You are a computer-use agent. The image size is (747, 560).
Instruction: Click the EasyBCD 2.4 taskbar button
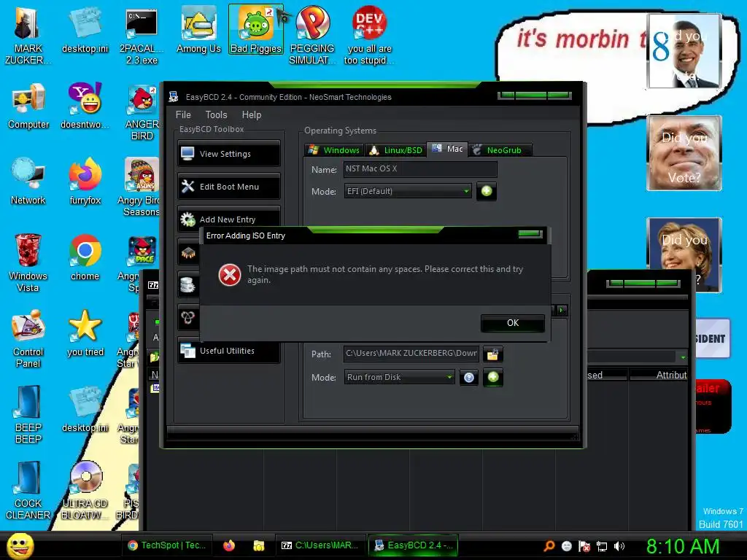[x=413, y=545]
